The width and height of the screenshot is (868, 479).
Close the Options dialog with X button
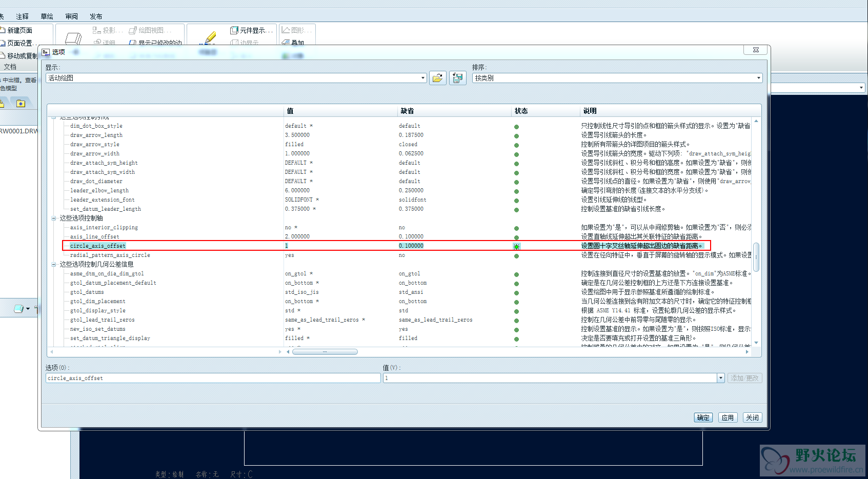pyautogui.click(x=756, y=50)
